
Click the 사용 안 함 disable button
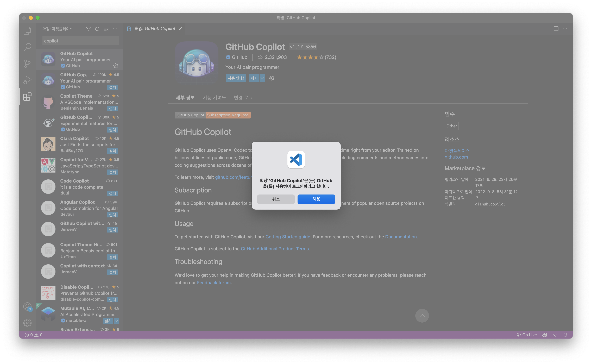tap(236, 78)
